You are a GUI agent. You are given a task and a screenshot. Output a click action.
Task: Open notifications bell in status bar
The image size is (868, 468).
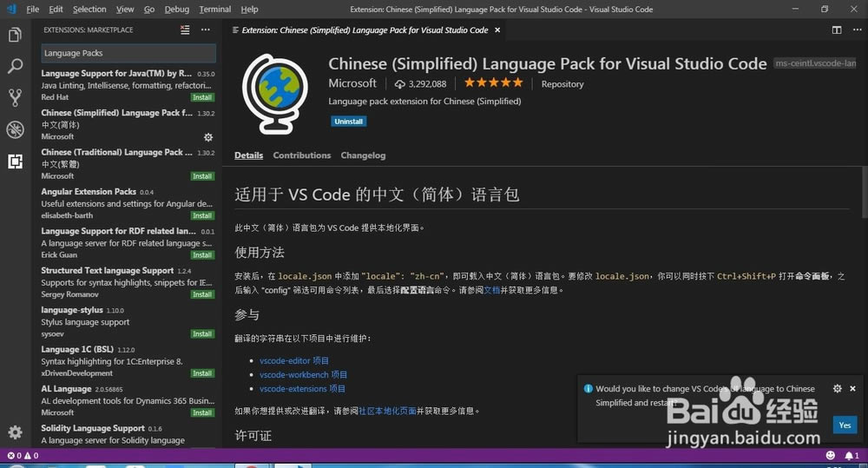click(x=852, y=455)
